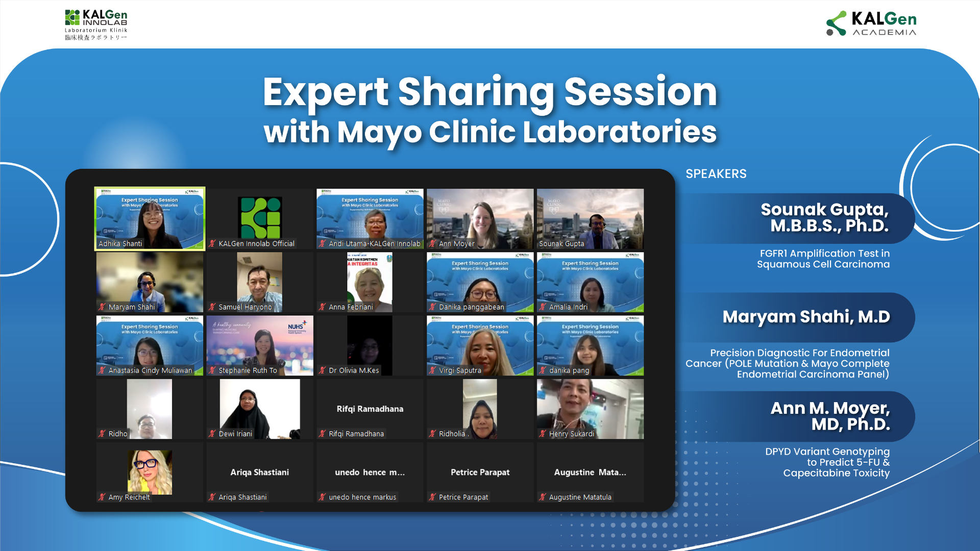Screen dimensions: 980x551
Task: Select Sounak Gupta's video tile
Action: [591, 218]
